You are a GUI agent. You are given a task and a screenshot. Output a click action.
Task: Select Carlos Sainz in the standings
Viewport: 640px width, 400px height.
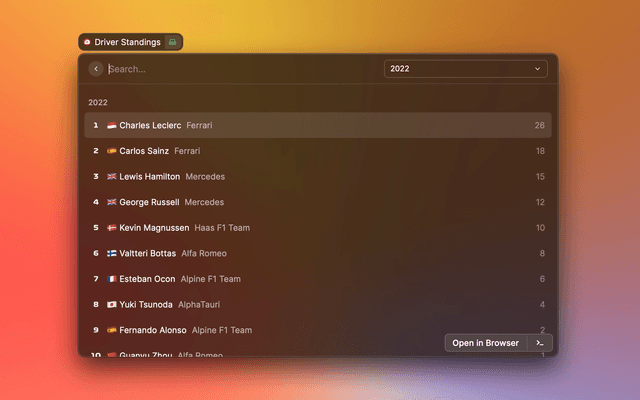[x=318, y=151]
